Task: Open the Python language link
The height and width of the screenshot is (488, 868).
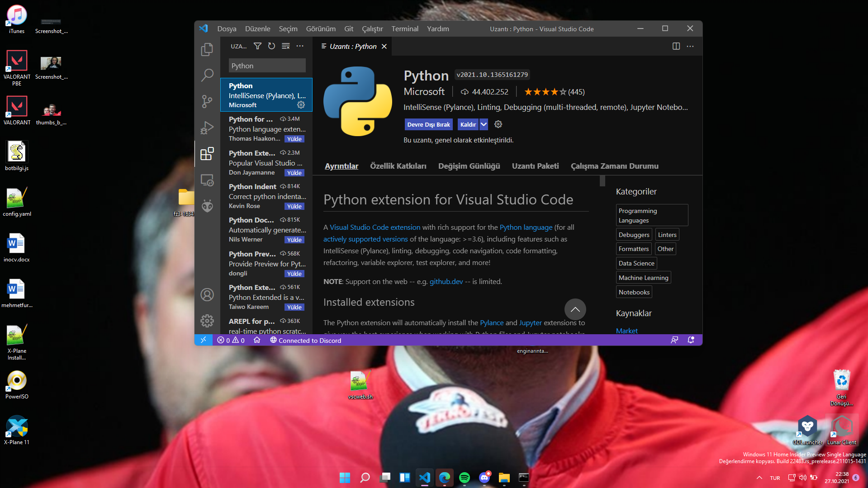Action: 526,227
